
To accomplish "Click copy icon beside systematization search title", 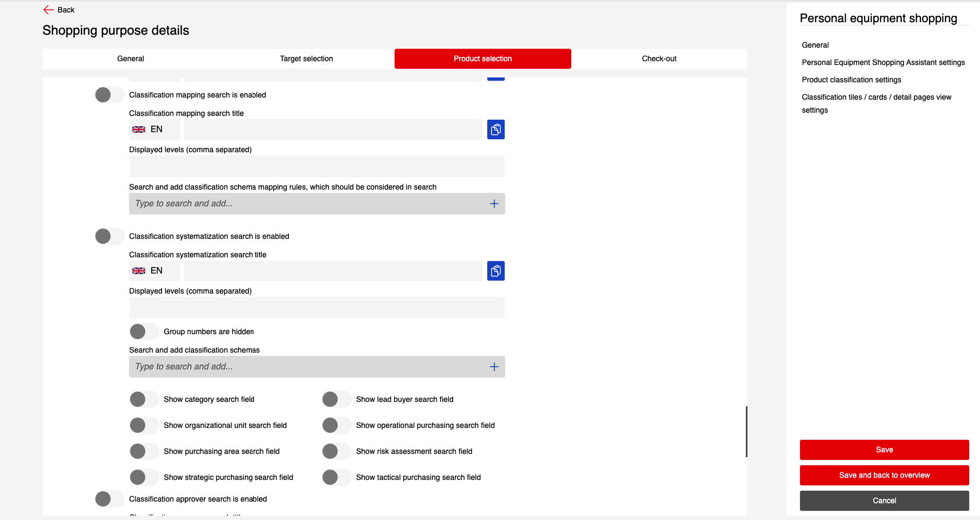I will click(495, 271).
